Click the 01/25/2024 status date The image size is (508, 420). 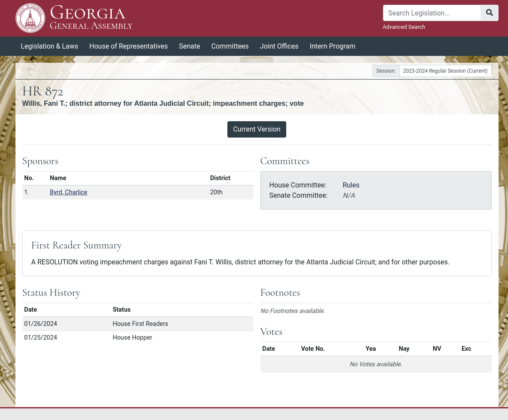pos(40,337)
